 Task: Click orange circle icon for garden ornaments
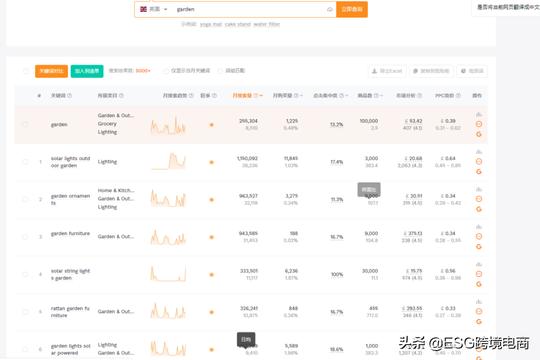click(x=479, y=199)
